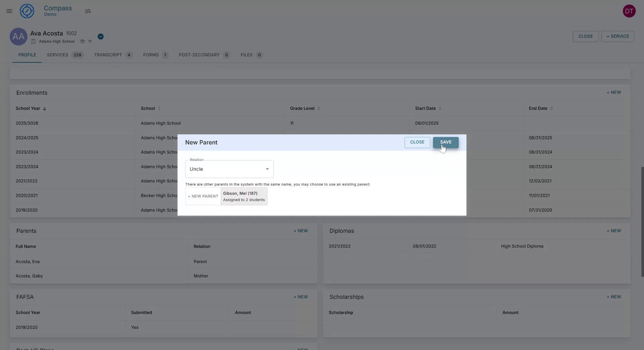Switch to the Transcript tab

108,55
